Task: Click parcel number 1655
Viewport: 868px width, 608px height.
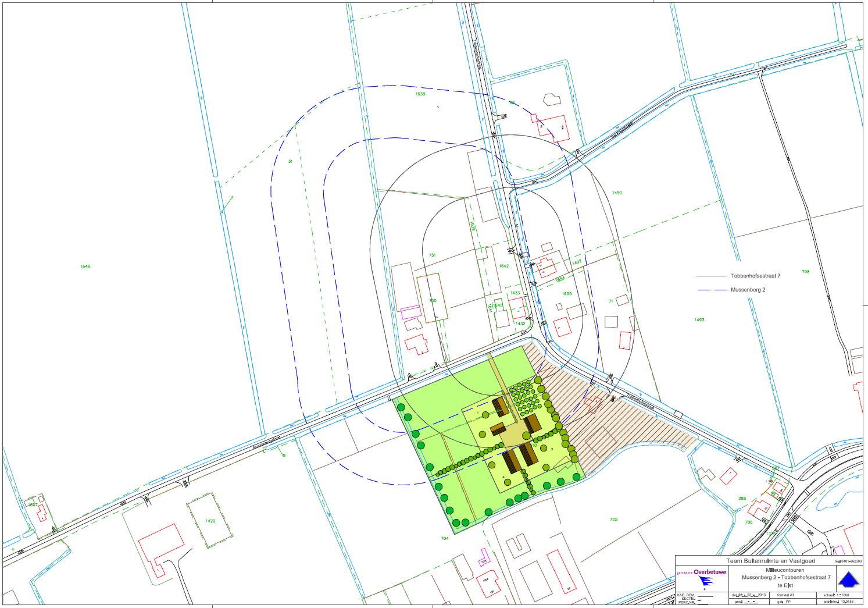Action: point(567,294)
